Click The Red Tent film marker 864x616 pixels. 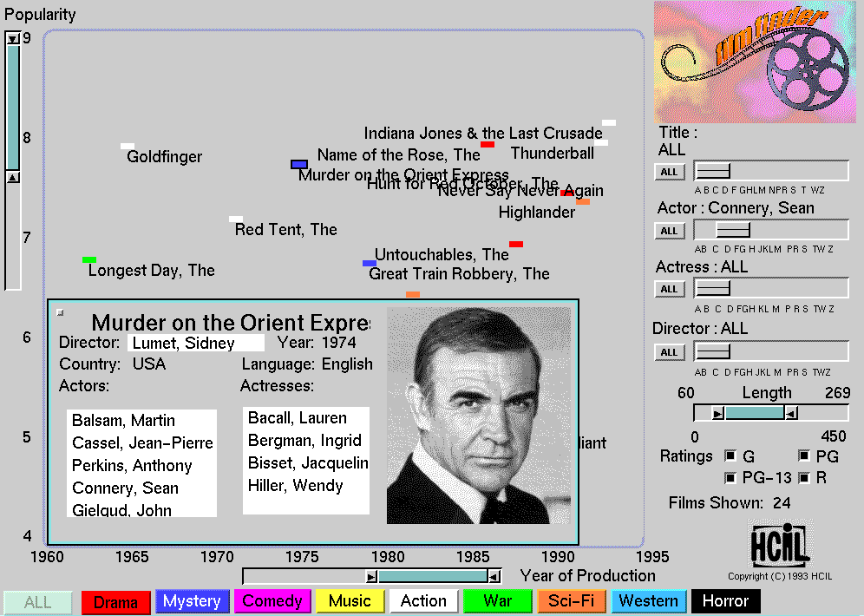pyautogui.click(x=236, y=220)
